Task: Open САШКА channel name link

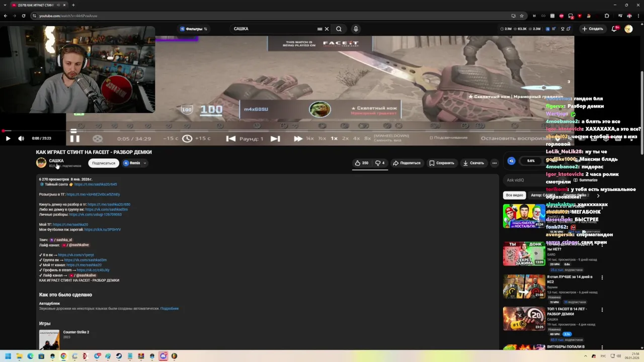Action: pos(56,160)
